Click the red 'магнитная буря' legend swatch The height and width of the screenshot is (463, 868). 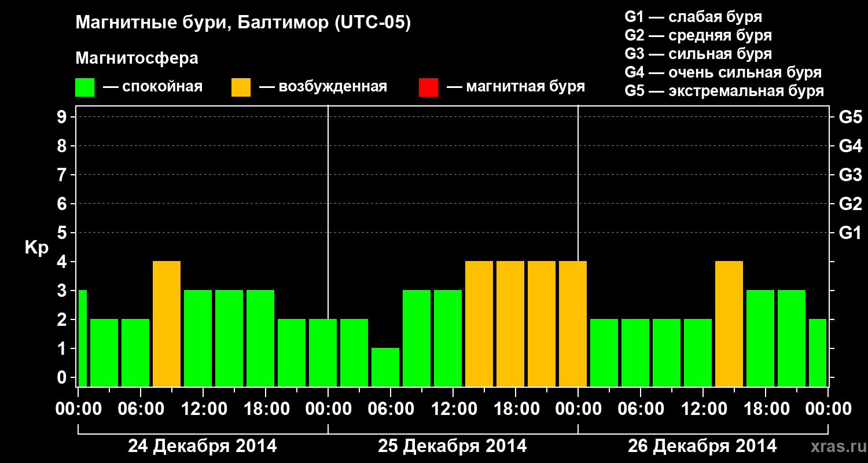click(x=428, y=87)
